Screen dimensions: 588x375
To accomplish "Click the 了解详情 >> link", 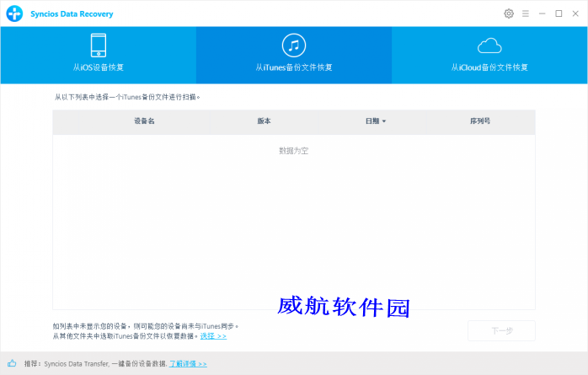I will pos(188,364).
